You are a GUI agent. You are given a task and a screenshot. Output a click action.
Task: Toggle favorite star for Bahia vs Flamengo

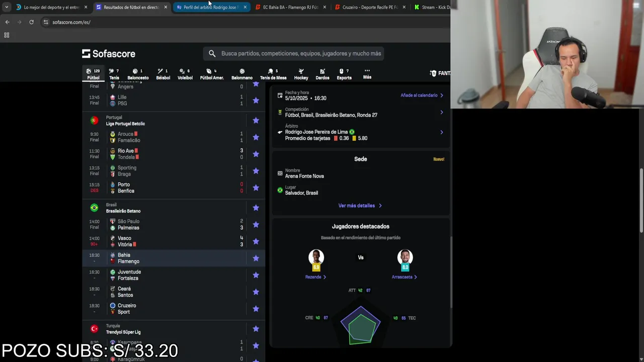pos(256,258)
